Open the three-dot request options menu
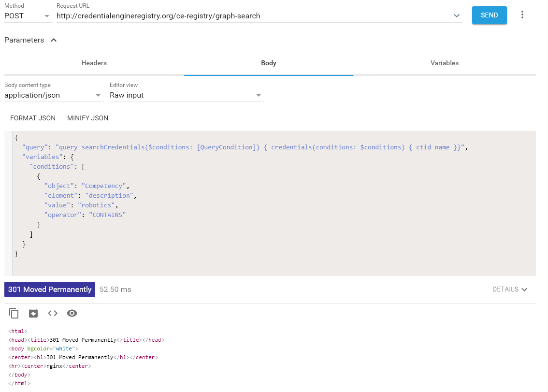548x392 pixels. [x=522, y=15]
